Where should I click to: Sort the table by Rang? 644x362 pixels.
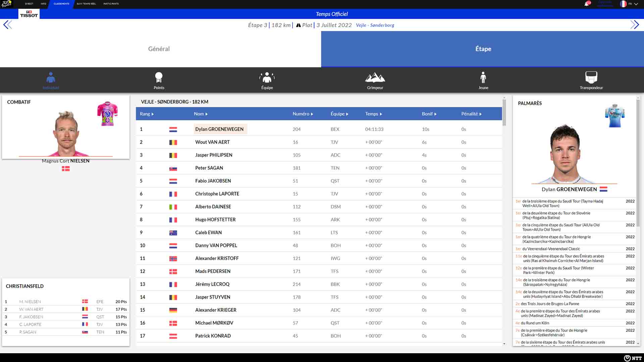click(x=147, y=114)
